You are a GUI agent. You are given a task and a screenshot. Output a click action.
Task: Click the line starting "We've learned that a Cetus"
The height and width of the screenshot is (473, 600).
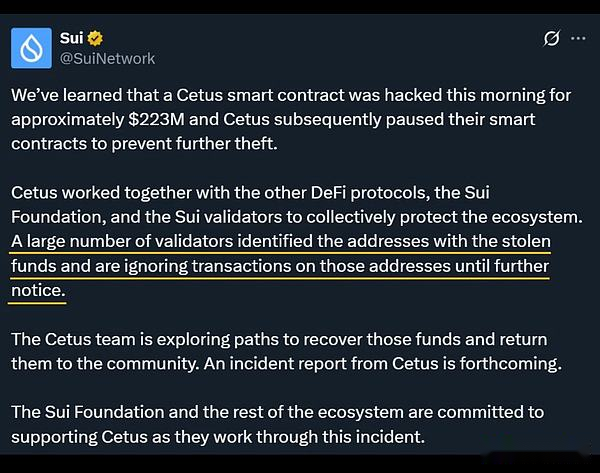coord(291,95)
